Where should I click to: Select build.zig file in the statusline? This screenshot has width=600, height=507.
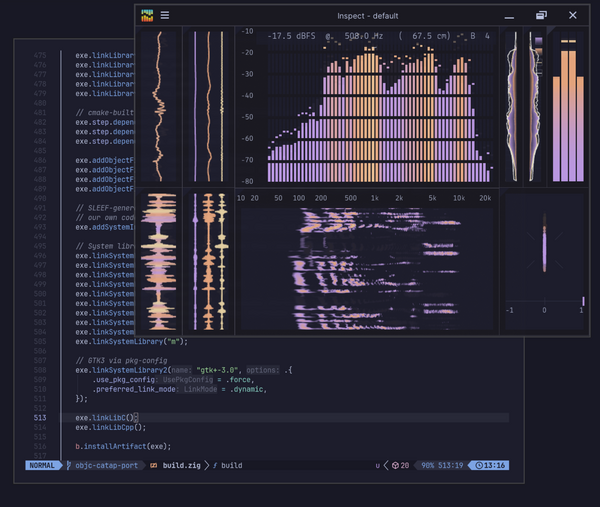183,465
